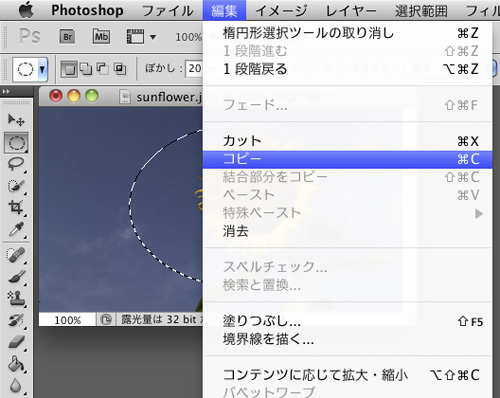This screenshot has width=500, height=398.
Task: Choose カット from the edit menu
Action: [x=348, y=141]
